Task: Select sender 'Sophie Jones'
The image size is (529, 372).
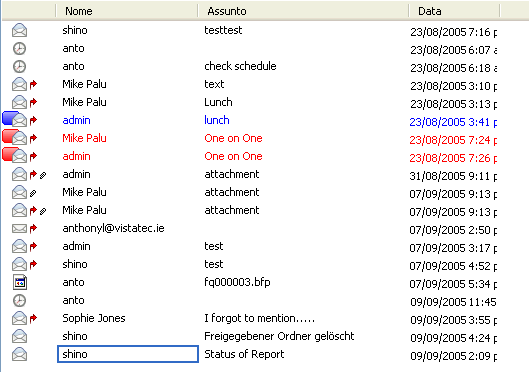Action: tap(94, 318)
